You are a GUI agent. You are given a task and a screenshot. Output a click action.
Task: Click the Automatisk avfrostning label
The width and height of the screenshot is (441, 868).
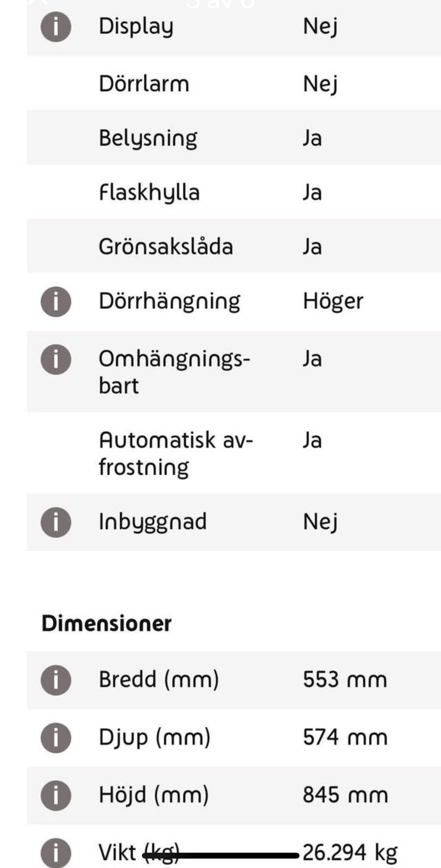coord(175,453)
